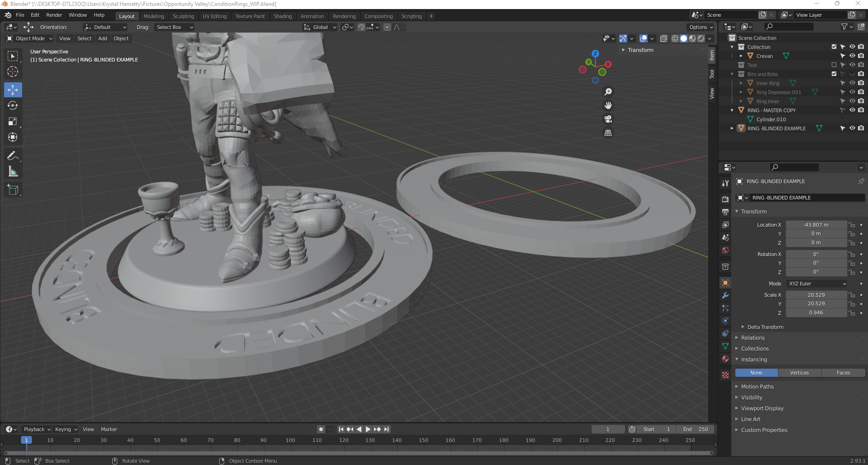Open the Render menu
The width and height of the screenshot is (868, 465).
(x=54, y=15)
